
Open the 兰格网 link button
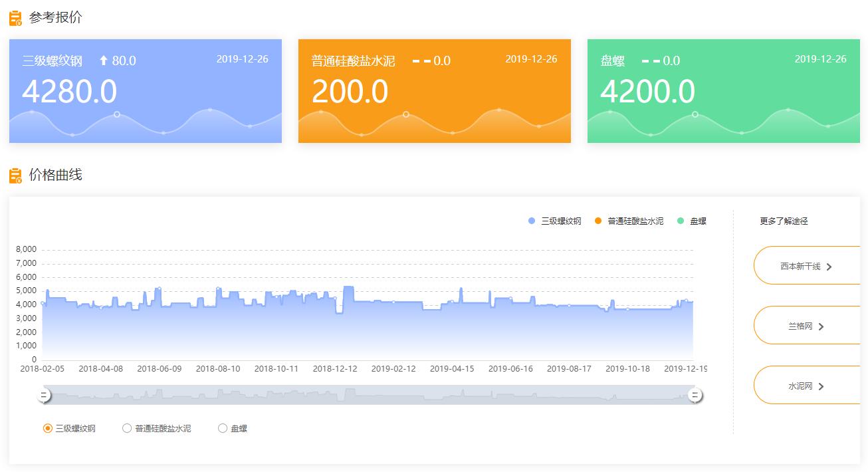[x=806, y=326]
